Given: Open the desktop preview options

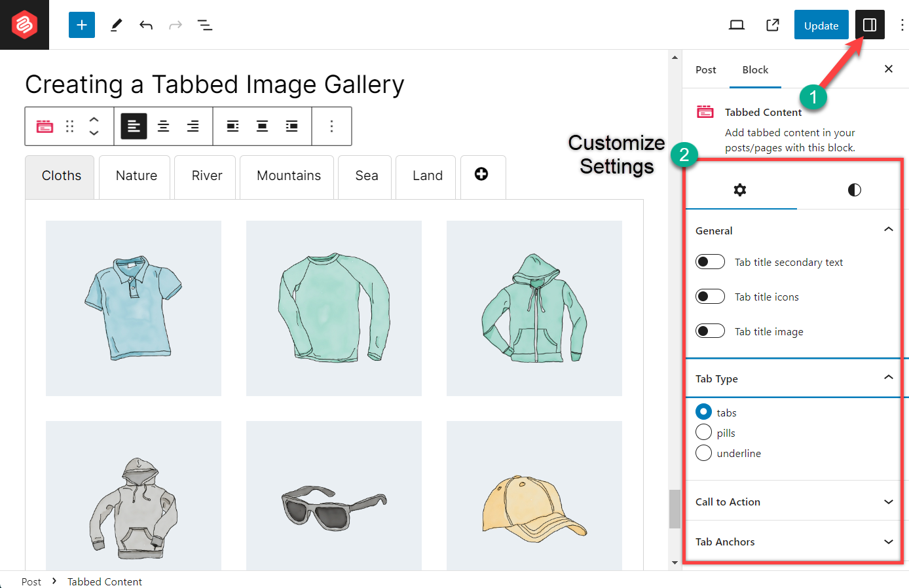Looking at the screenshot, I should 736,24.
